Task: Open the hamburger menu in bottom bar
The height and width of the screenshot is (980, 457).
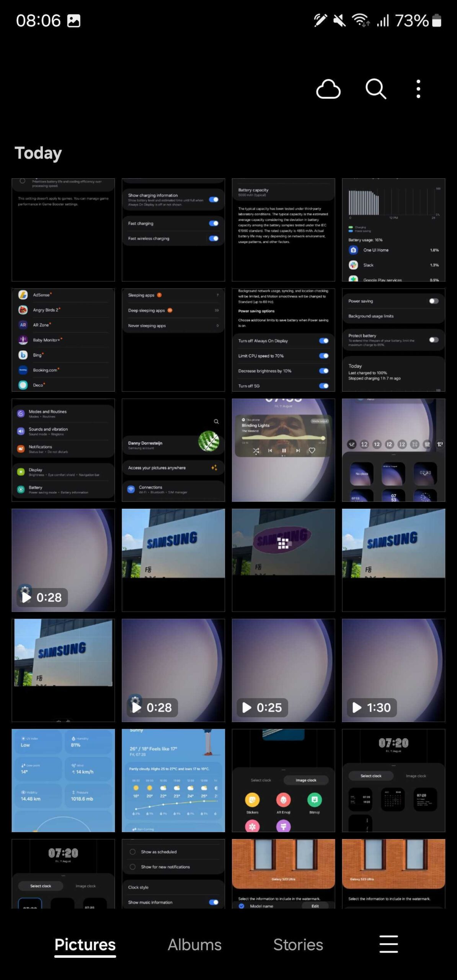Action: point(388,944)
